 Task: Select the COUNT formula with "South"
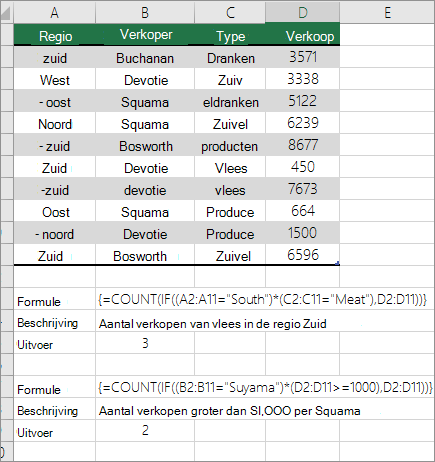click(x=262, y=299)
